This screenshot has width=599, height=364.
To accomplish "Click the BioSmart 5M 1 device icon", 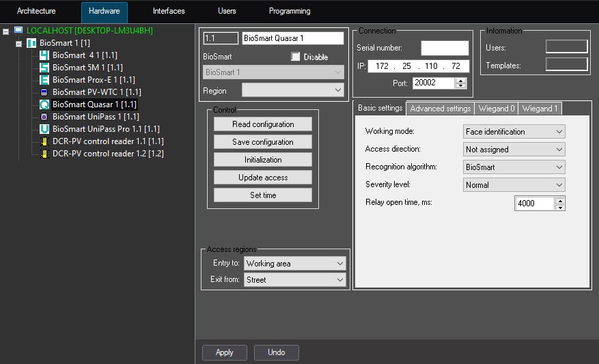I will pyautogui.click(x=44, y=67).
